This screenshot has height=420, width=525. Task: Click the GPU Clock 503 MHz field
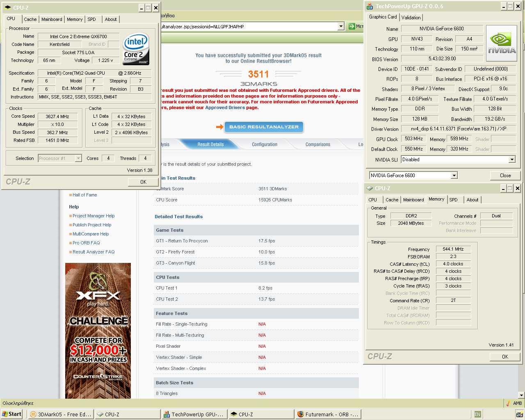(x=413, y=139)
